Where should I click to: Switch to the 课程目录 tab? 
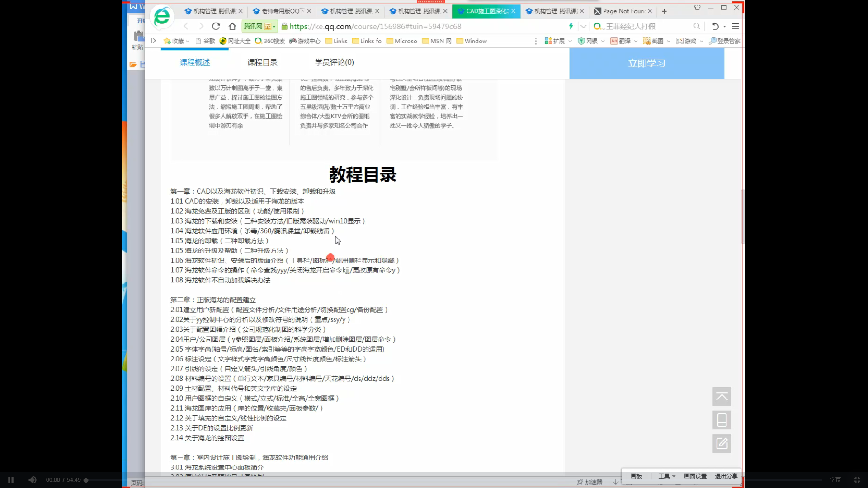tap(262, 62)
